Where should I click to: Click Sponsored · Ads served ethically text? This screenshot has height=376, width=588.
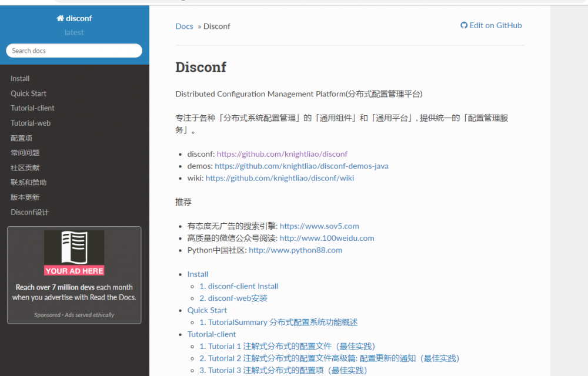74,315
